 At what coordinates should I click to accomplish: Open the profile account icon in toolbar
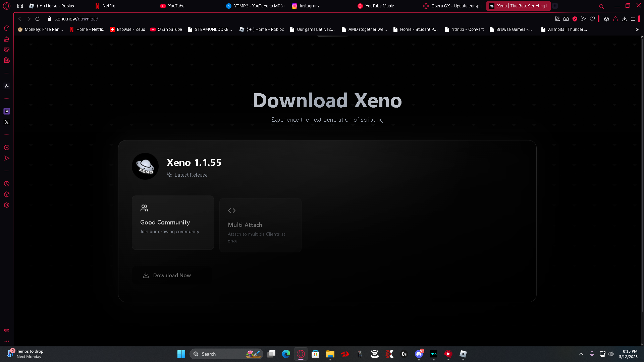coord(615,19)
